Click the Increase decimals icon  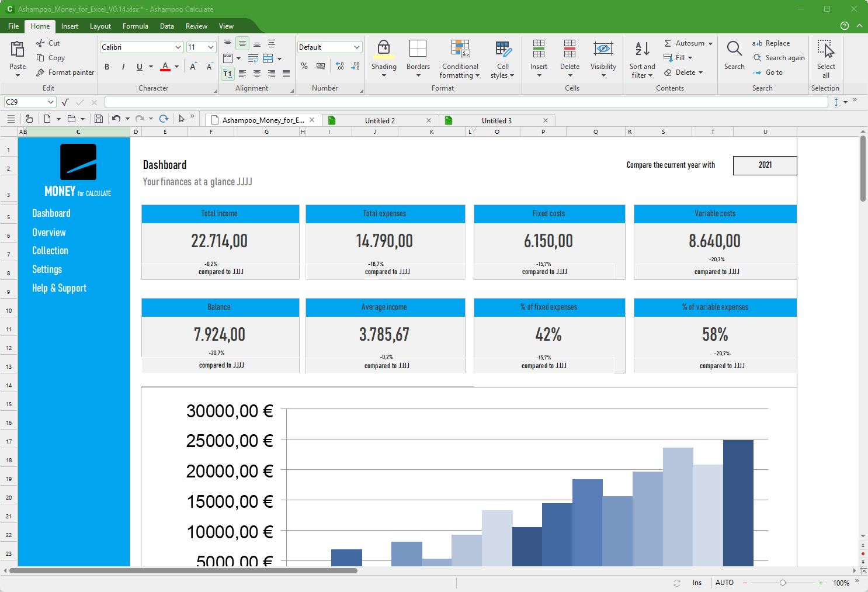[339, 67]
